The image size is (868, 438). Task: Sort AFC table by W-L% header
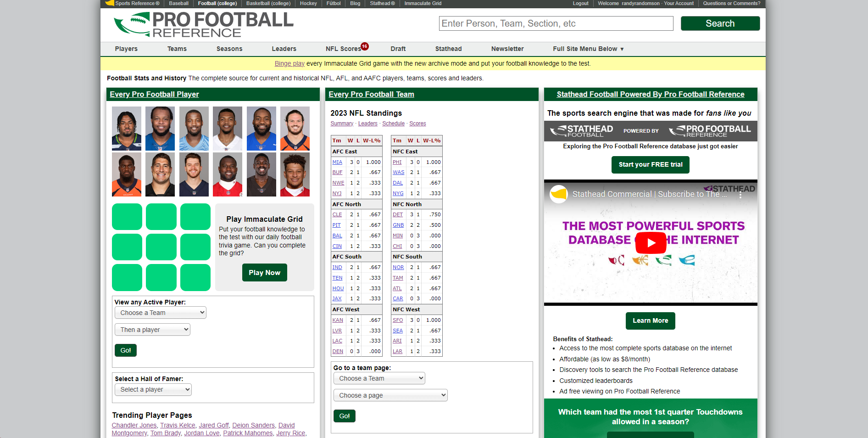(372, 140)
